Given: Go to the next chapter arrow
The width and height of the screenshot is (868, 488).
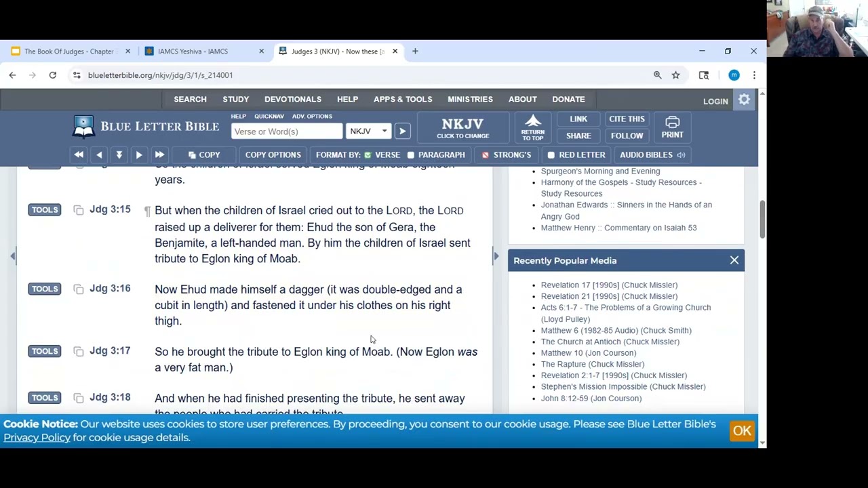Looking at the screenshot, I should (x=139, y=155).
